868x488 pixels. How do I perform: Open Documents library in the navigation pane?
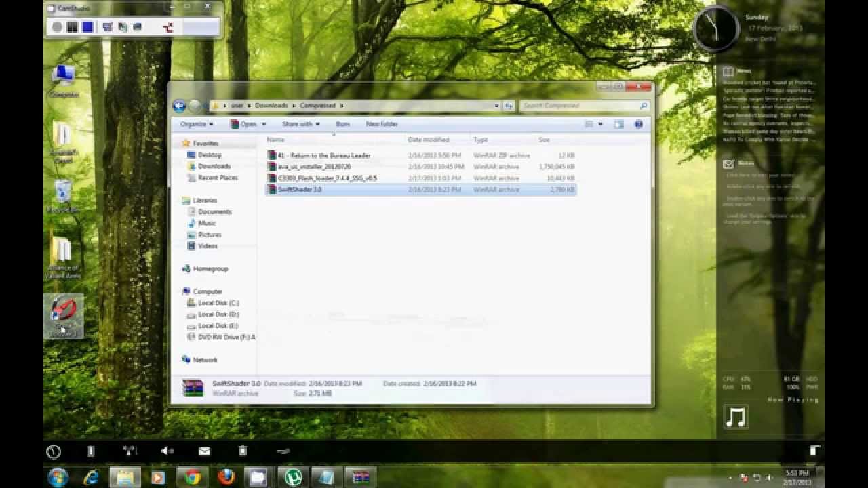[x=215, y=212]
